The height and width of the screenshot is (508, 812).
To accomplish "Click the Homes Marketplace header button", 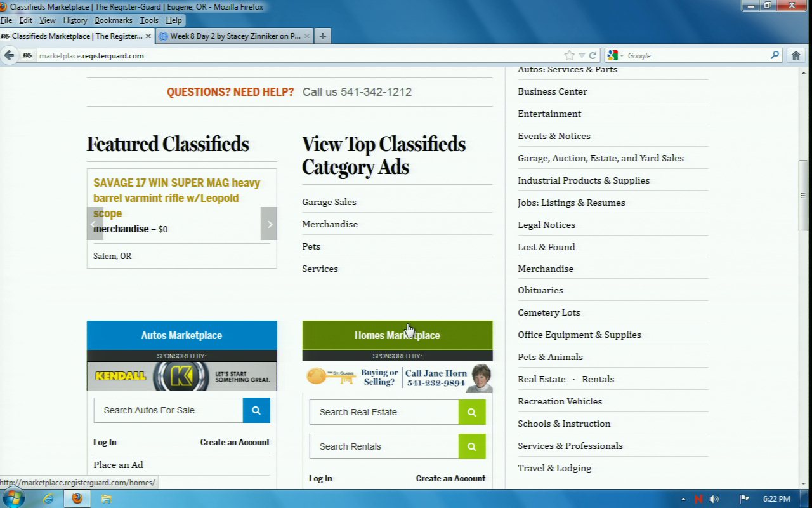I will coord(397,335).
